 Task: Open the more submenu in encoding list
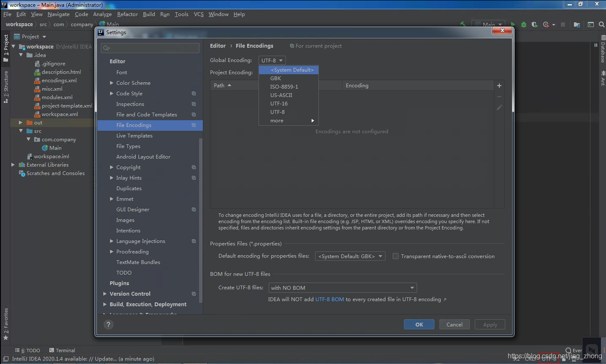pyautogui.click(x=288, y=121)
